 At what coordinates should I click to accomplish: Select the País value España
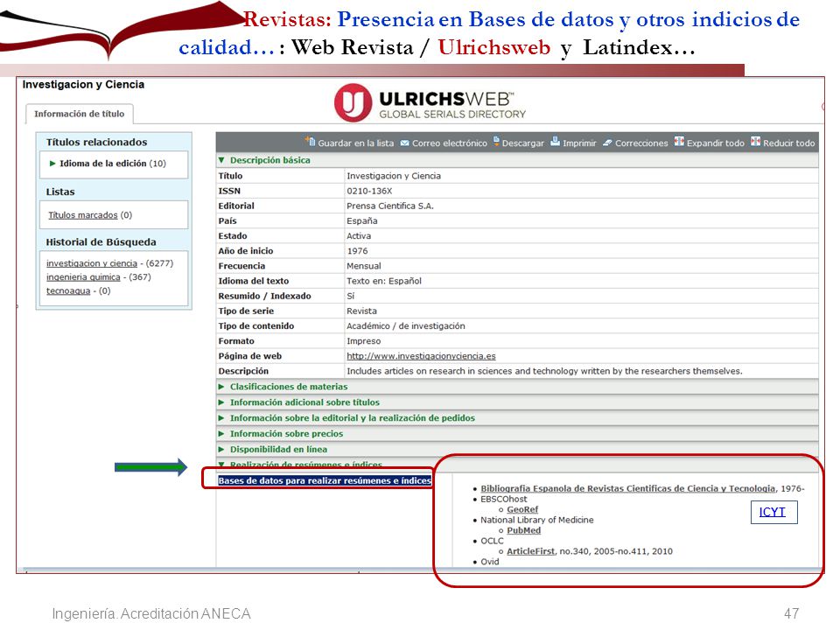click(x=362, y=220)
